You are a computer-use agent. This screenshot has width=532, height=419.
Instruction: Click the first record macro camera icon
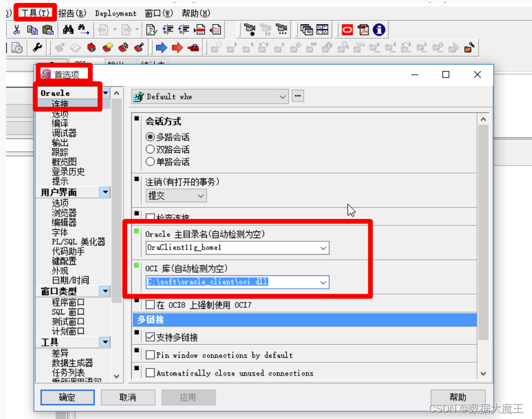[x=249, y=30]
